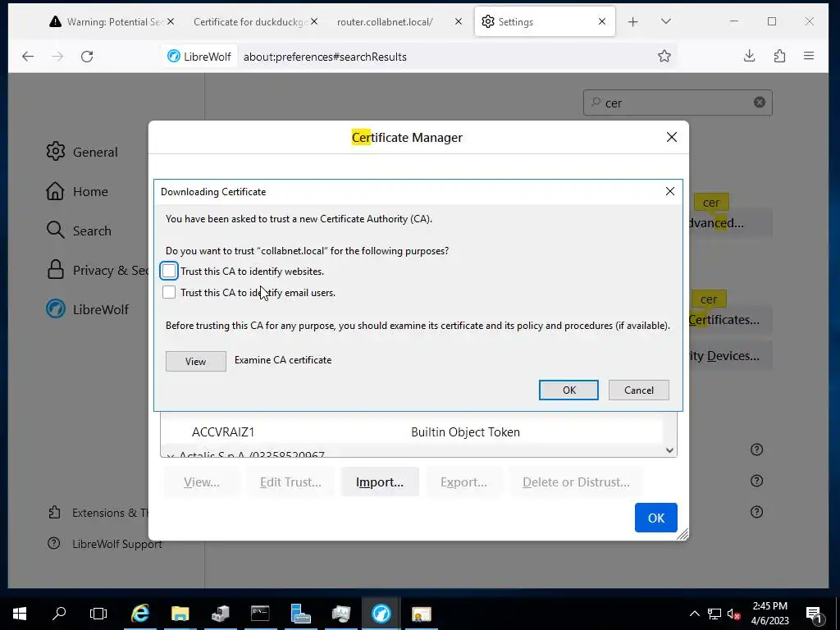840x630 pixels.
Task: Show hidden system tray icons
Action: 694,614
